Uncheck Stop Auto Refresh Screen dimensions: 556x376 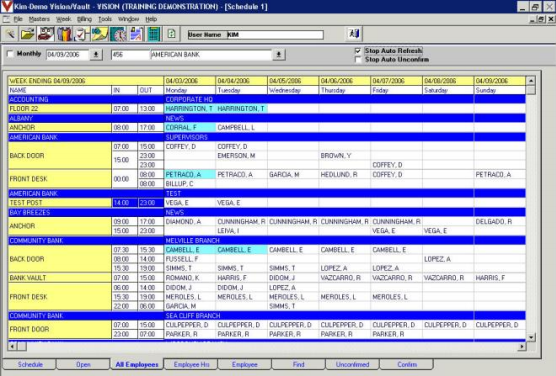[x=358, y=51]
